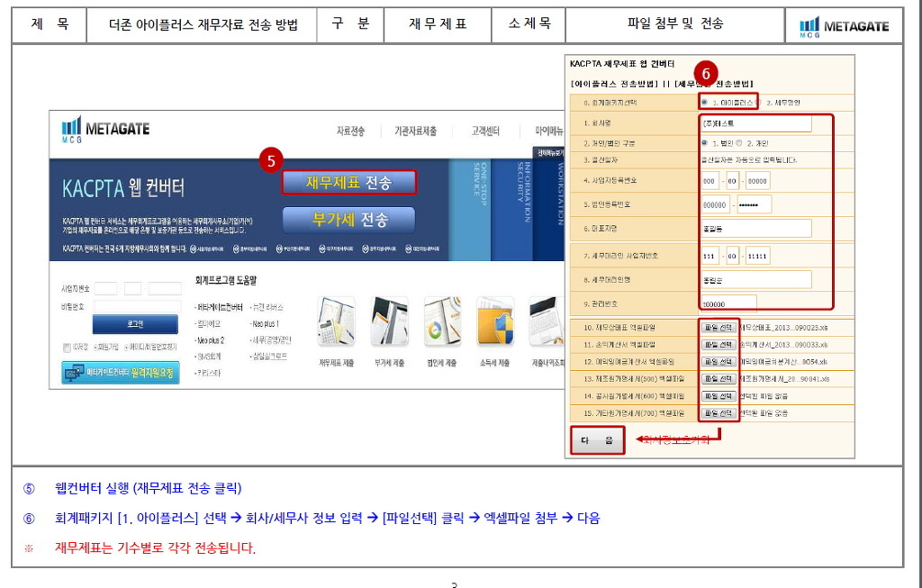Select the 1. 법인 radio option
The height and width of the screenshot is (588, 922).
[x=704, y=143]
